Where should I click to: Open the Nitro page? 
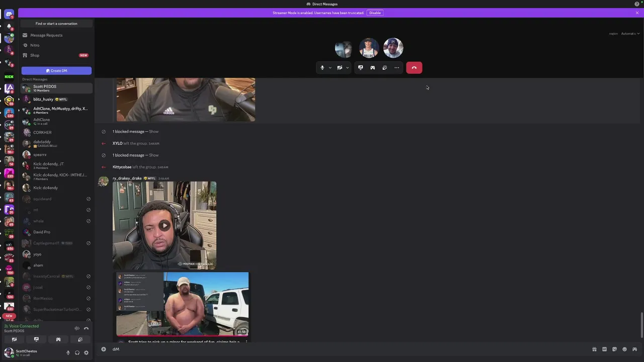click(56, 45)
